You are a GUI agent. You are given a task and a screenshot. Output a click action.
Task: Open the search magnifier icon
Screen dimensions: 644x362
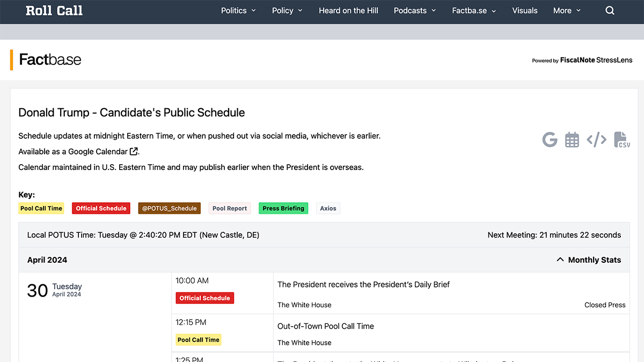point(610,11)
